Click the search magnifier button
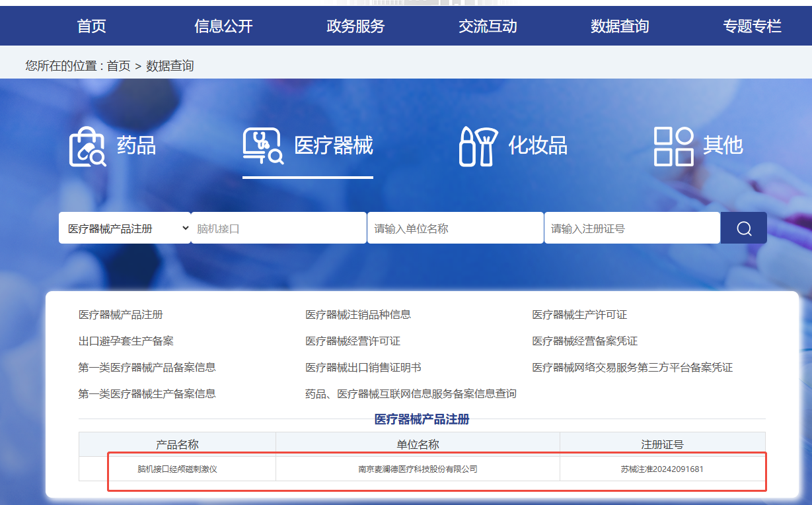 [x=743, y=227]
